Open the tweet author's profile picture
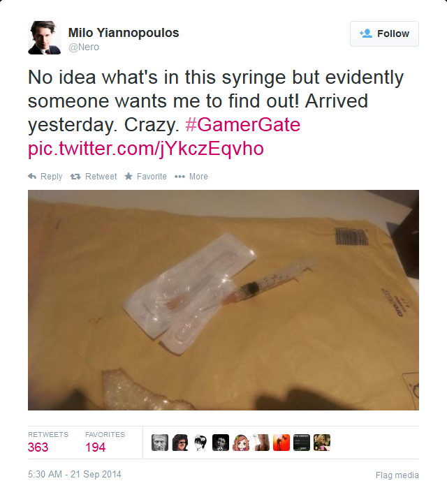Viewport: 447px width, 504px height. pos(45,38)
